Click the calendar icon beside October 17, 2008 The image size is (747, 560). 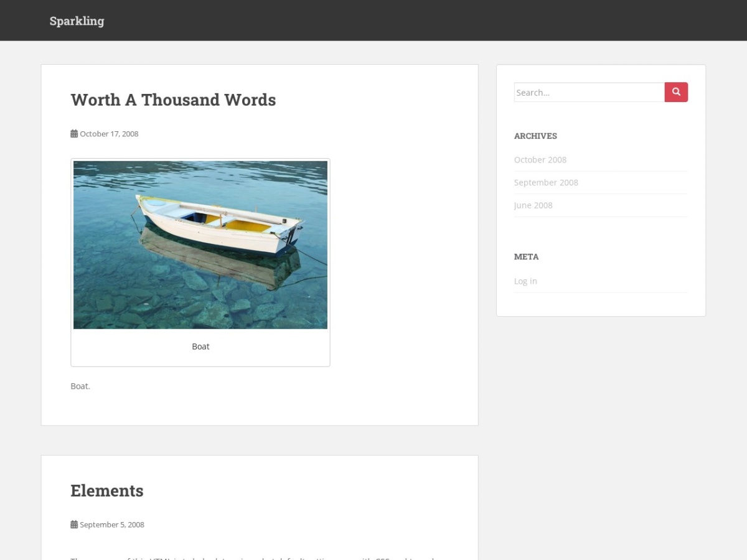click(74, 134)
